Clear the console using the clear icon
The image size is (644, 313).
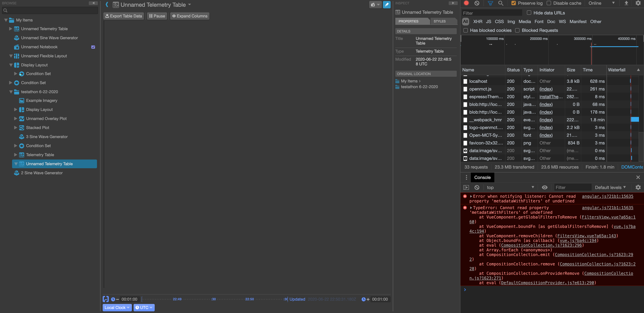coord(477,187)
